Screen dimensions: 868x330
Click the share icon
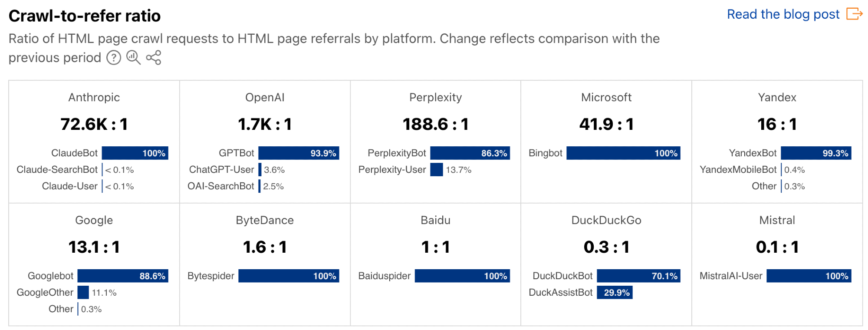point(154,57)
